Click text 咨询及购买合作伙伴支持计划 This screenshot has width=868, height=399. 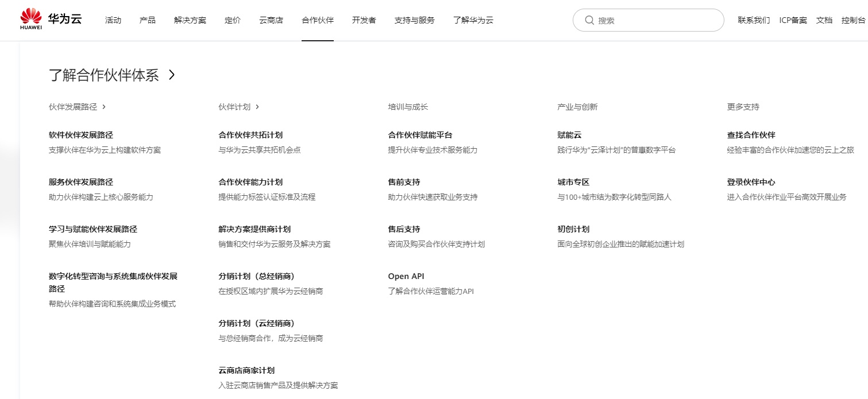click(437, 244)
